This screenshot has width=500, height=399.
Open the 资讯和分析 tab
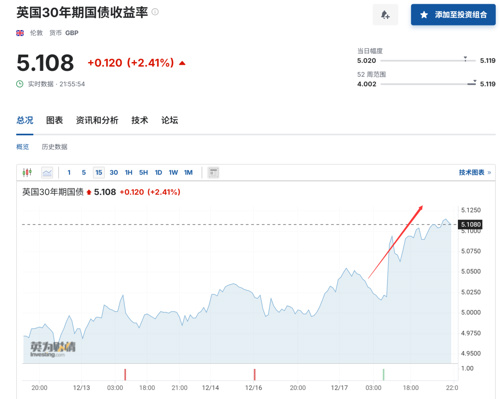97,120
